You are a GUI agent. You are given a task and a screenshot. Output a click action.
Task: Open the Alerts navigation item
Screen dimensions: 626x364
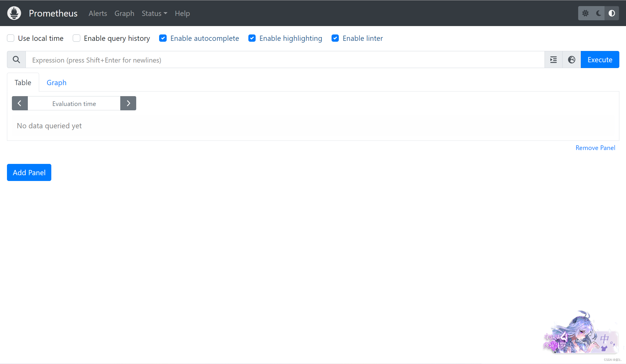pyautogui.click(x=98, y=13)
